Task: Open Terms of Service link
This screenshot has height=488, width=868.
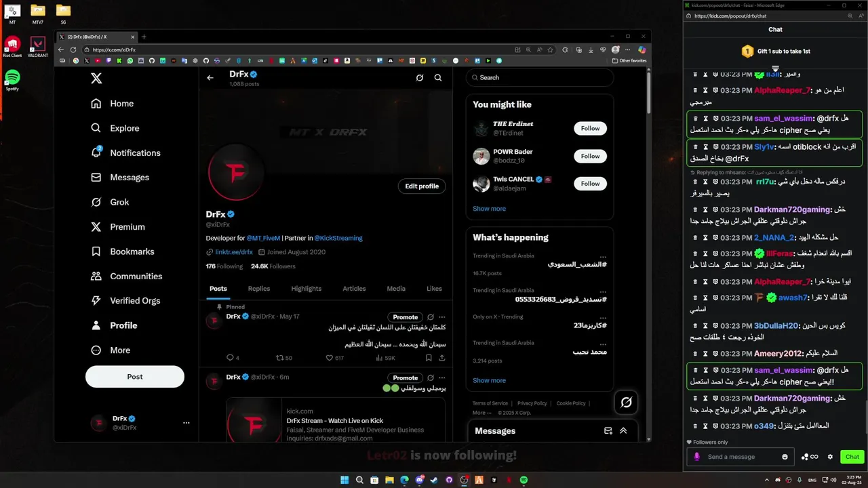Action: point(490,403)
